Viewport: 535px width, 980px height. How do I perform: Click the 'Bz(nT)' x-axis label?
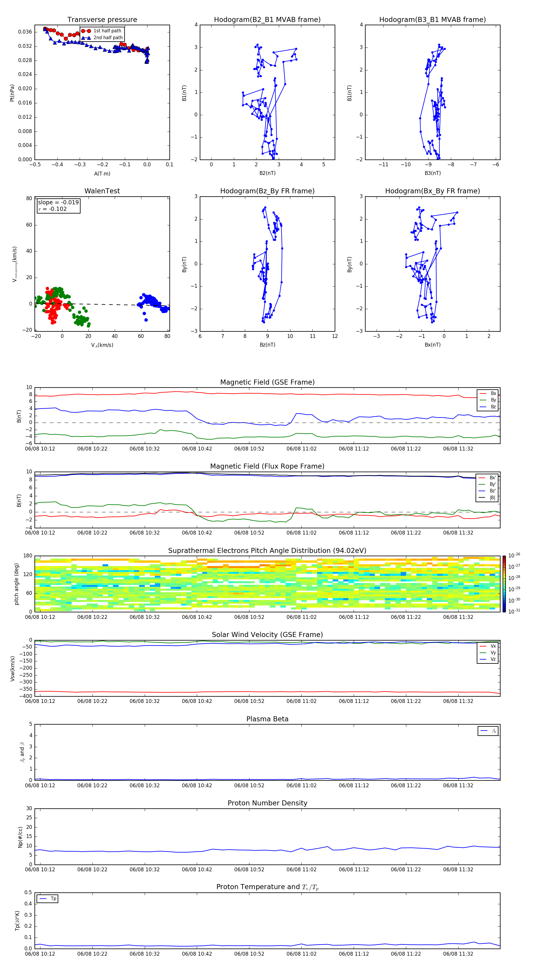coord(267,345)
